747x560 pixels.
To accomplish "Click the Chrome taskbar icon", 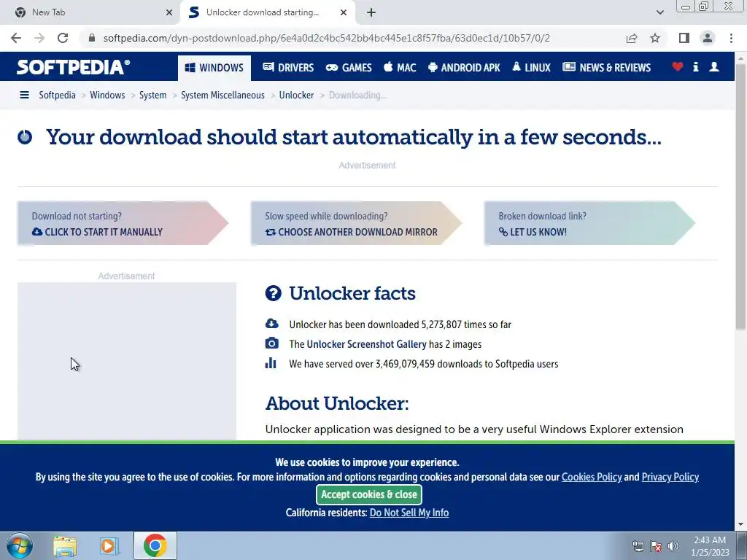I will click(155, 545).
